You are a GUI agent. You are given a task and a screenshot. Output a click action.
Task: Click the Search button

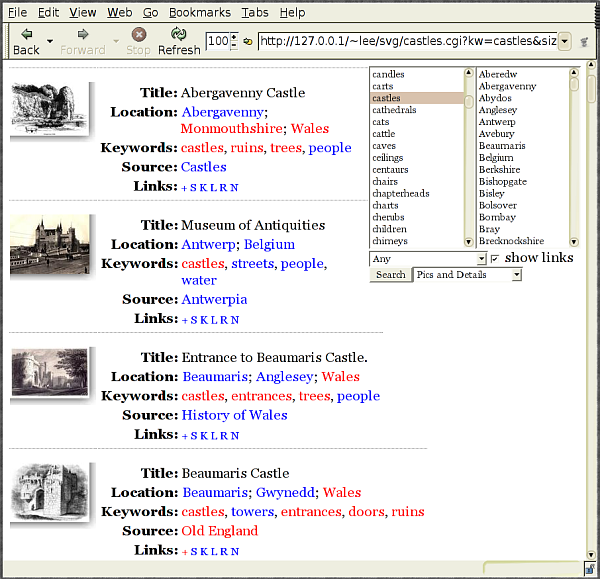tap(390, 275)
